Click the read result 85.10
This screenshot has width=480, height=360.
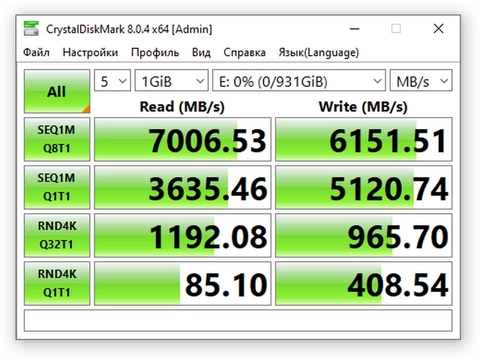pyautogui.click(x=183, y=283)
